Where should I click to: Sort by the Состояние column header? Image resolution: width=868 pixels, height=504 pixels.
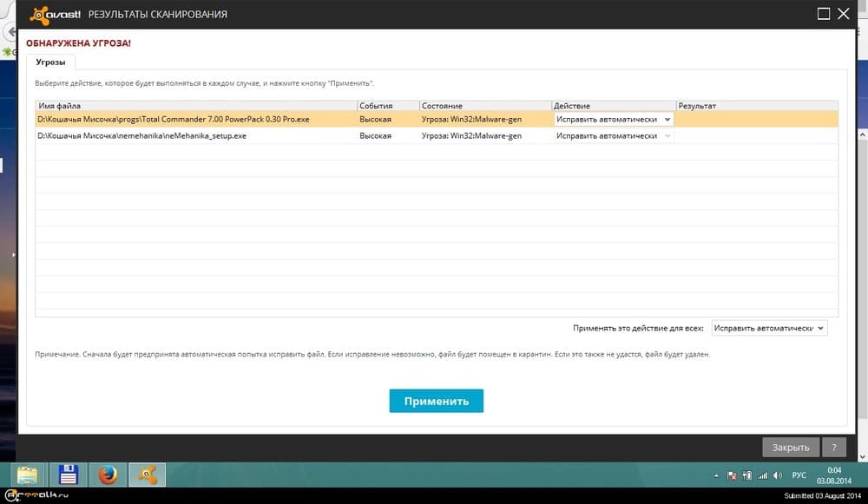484,106
